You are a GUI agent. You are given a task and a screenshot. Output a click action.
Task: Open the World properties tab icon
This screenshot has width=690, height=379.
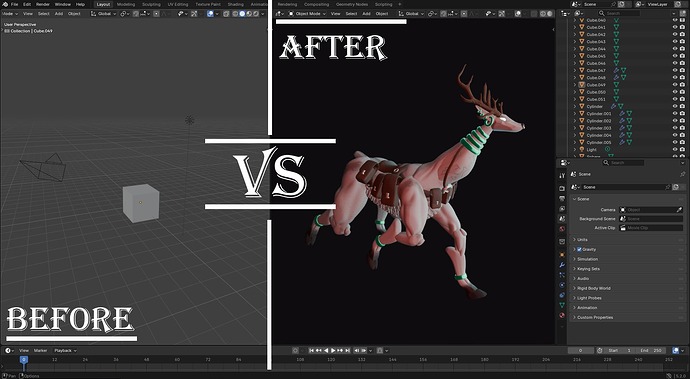(562, 229)
